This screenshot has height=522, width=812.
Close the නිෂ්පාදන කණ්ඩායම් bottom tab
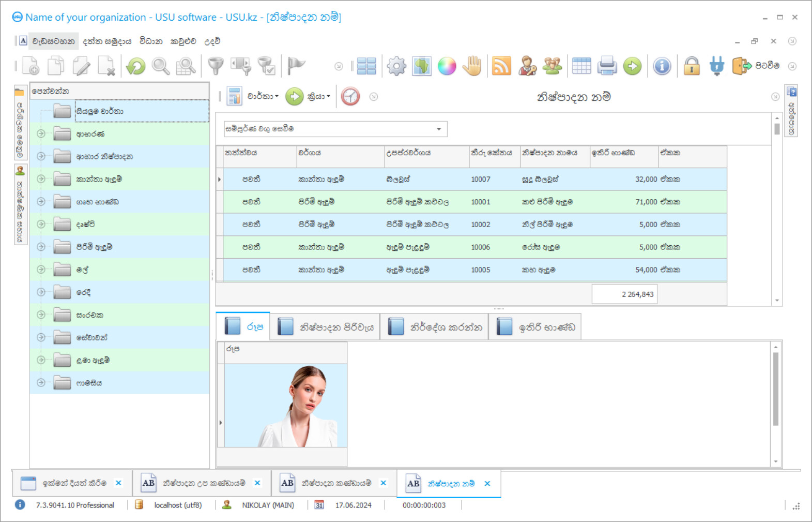coord(383,483)
